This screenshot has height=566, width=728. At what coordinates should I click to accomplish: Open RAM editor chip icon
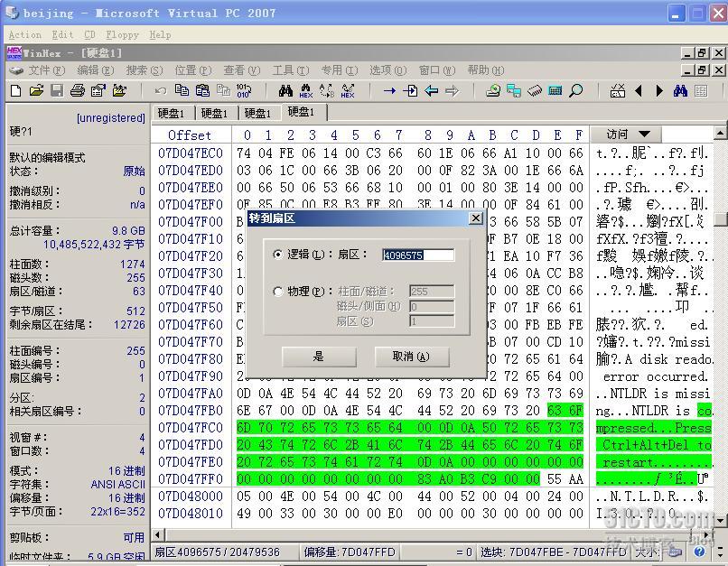pyautogui.click(x=535, y=90)
